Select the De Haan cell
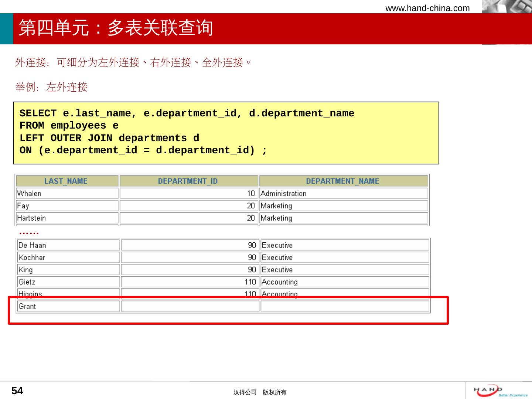This screenshot has height=399, width=532. pyautogui.click(x=68, y=245)
